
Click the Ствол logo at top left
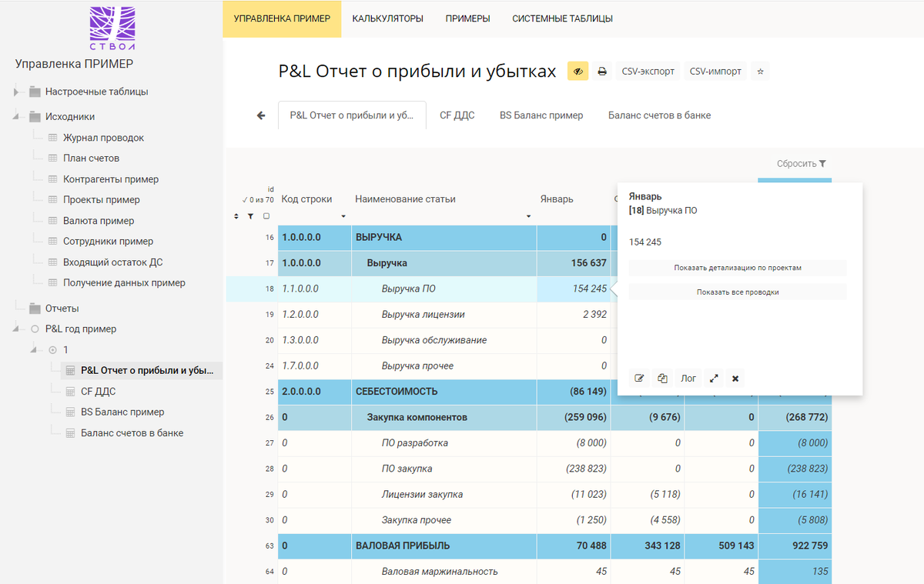click(x=112, y=28)
